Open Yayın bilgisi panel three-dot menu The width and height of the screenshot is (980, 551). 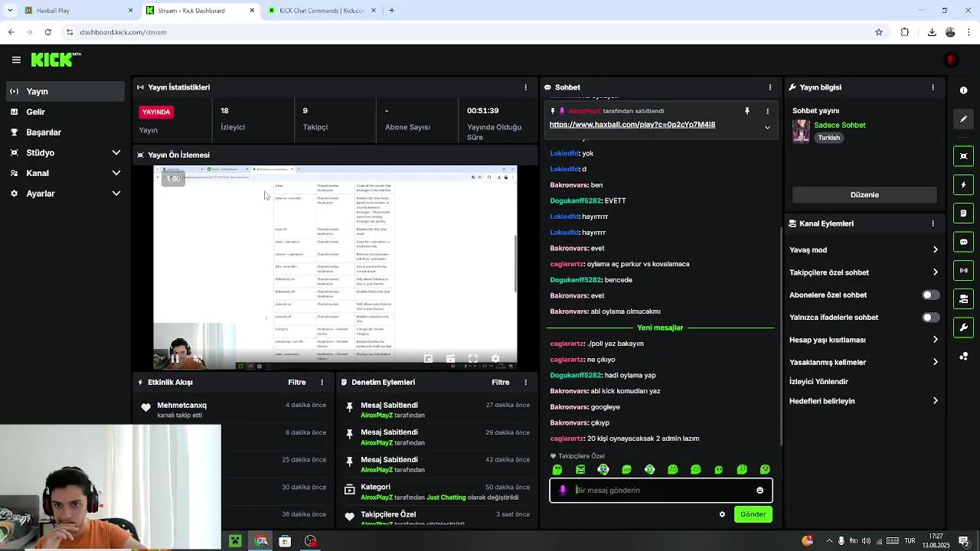click(933, 87)
